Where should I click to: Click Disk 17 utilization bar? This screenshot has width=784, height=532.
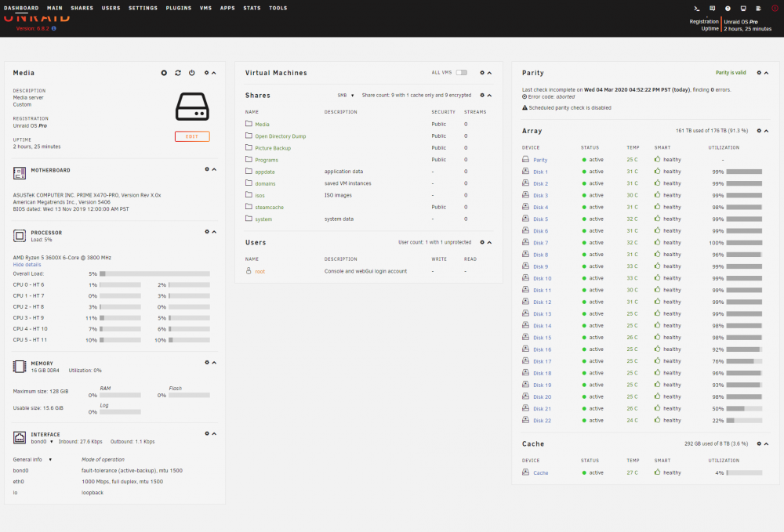[x=744, y=361]
